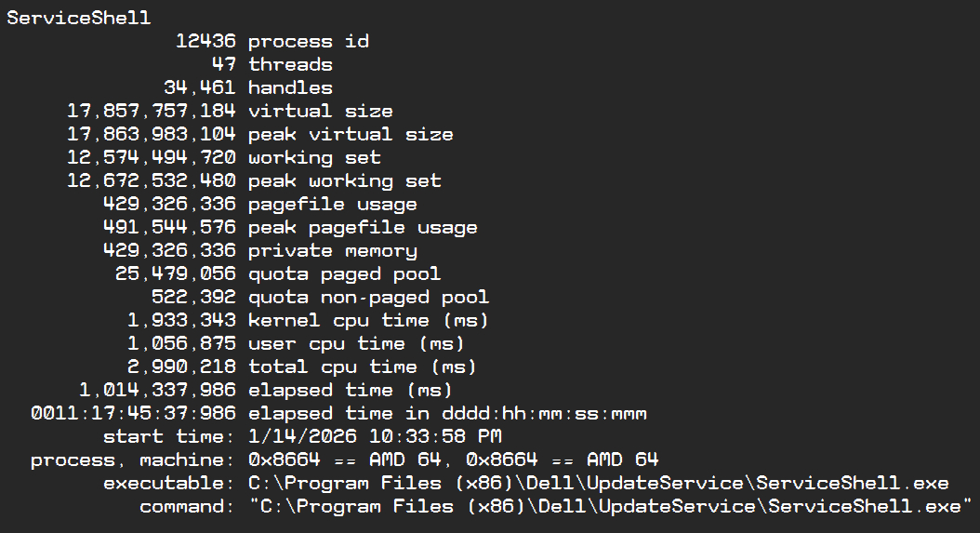The width and height of the screenshot is (980, 533).
Task: Click the quoted command line path
Action: click(x=609, y=506)
